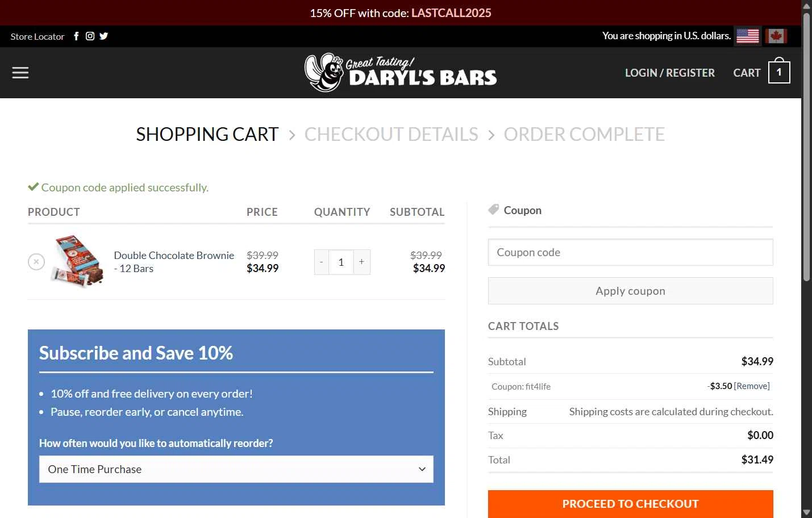Go to Checkout Details step

pyautogui.click(x=392, y=134)
